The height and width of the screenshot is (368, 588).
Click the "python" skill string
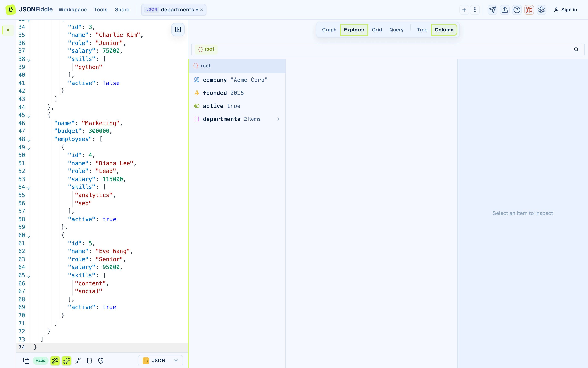tap(88, 67)
